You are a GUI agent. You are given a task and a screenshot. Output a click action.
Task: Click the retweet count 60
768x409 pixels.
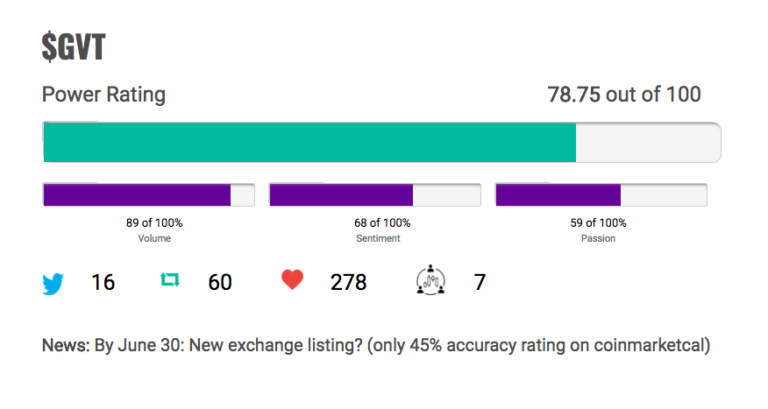[x=220, y=283]
